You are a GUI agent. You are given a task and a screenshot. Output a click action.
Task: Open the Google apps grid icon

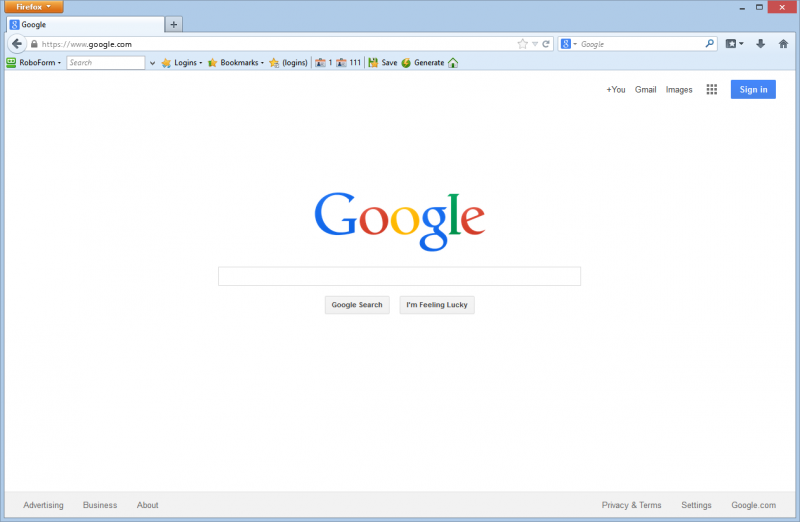tap(711, 89)
